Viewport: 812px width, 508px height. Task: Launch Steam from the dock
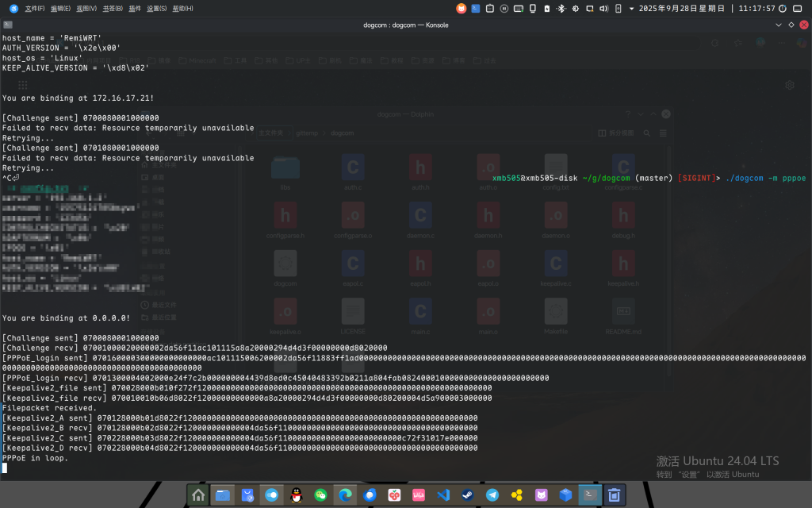467,495
